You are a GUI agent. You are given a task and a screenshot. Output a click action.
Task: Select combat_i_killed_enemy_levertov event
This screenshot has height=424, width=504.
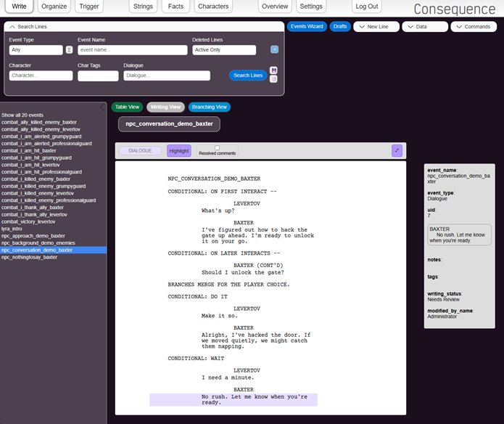coord(38,193)
